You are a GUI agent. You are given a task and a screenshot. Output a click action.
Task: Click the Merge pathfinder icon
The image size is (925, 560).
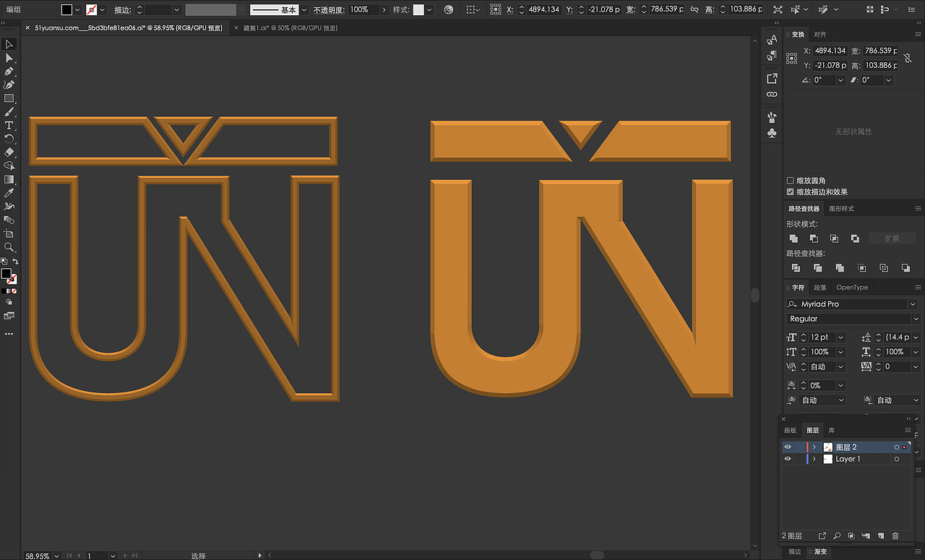click(839, 268)
